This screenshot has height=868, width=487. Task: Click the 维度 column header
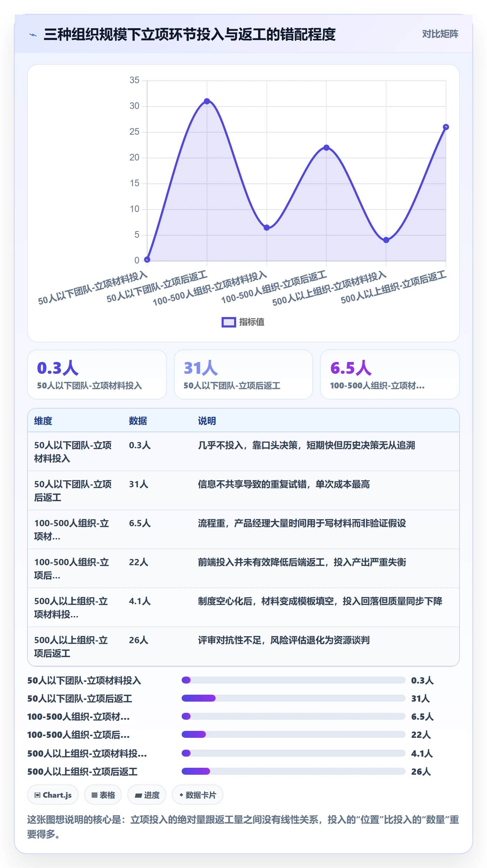[43, 421]
